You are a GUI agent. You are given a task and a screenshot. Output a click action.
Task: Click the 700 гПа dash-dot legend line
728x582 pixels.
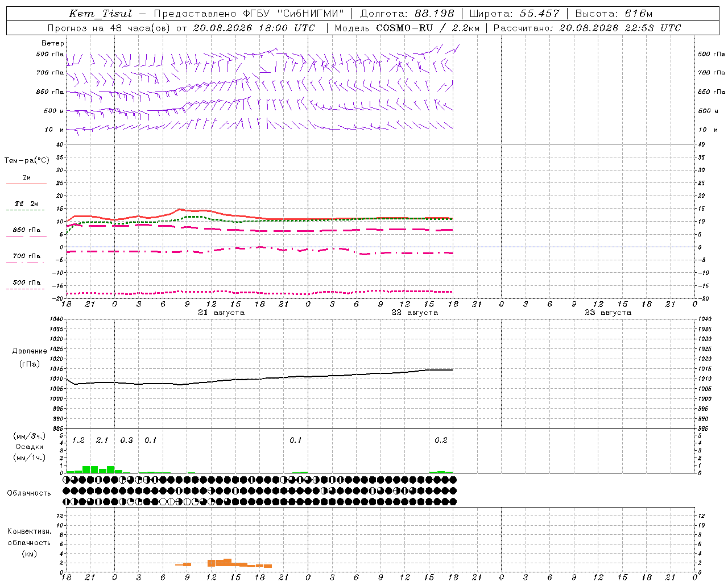point(25,263)
